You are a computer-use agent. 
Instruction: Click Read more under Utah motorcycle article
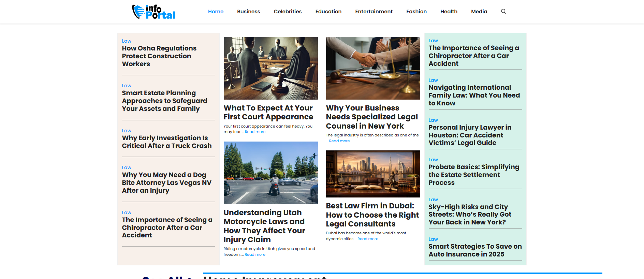click(x=255, y=255)
